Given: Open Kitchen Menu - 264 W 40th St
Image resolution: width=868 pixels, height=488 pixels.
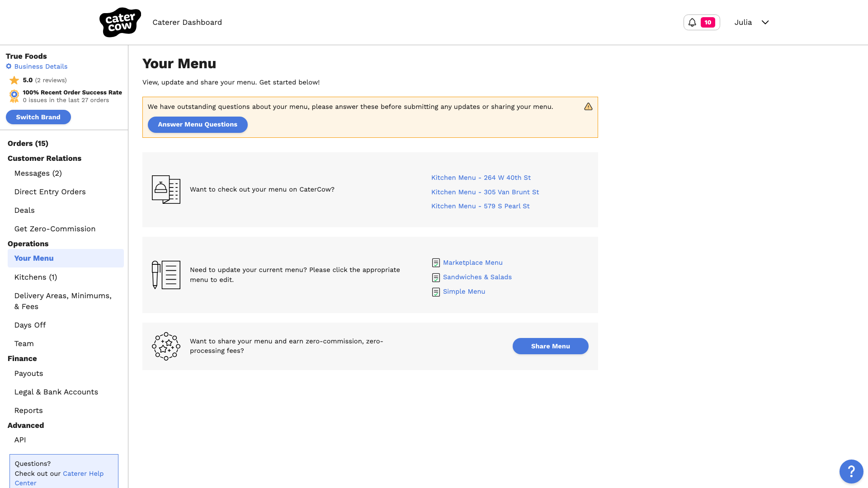Looking at the screenshot, I should pyautogui.click(x=481, y=178).
